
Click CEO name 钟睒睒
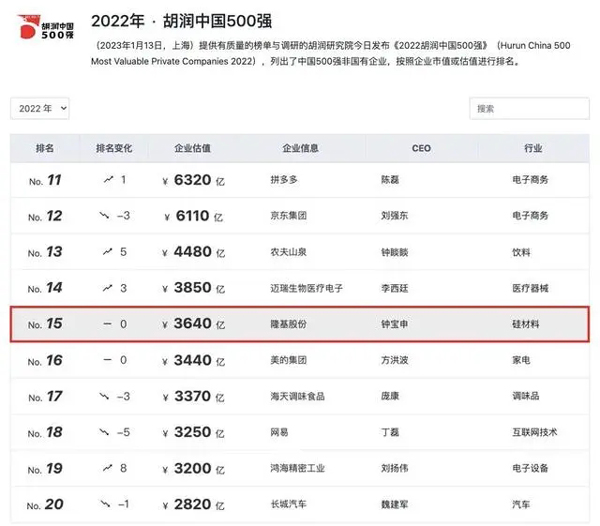click(395, 252)
